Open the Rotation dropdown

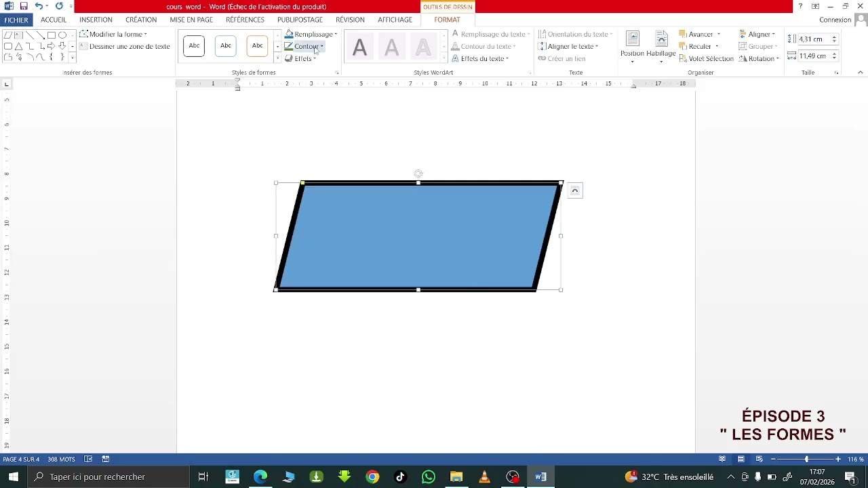tap(759, 58)
